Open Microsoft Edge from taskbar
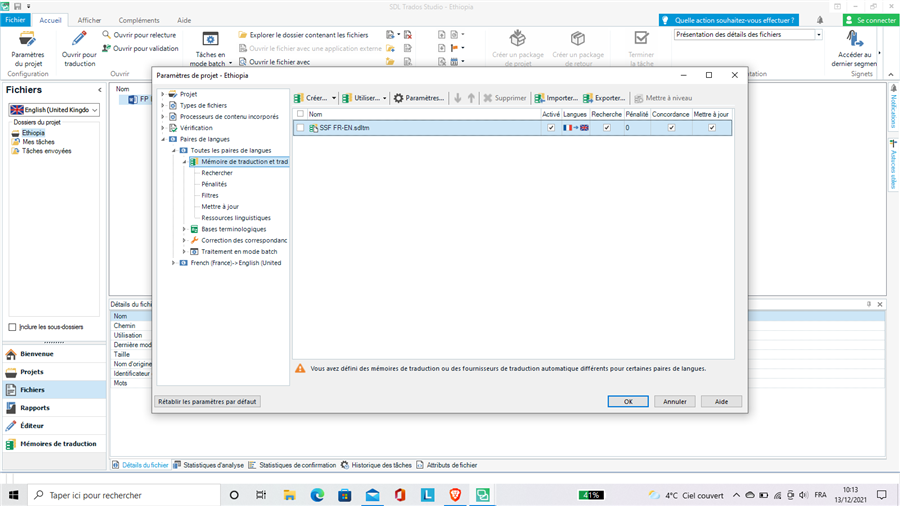Viewport: 900px width, 506px height. click(317, 495)
